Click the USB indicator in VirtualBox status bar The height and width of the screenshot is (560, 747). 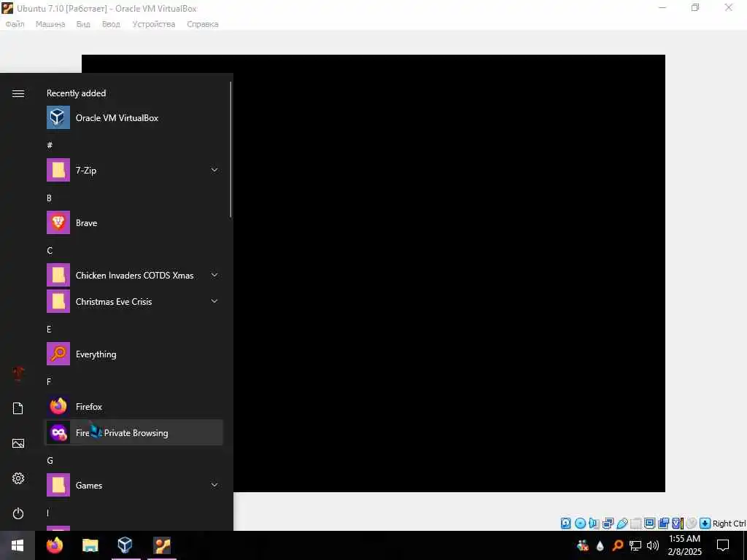tap(622, 524)
